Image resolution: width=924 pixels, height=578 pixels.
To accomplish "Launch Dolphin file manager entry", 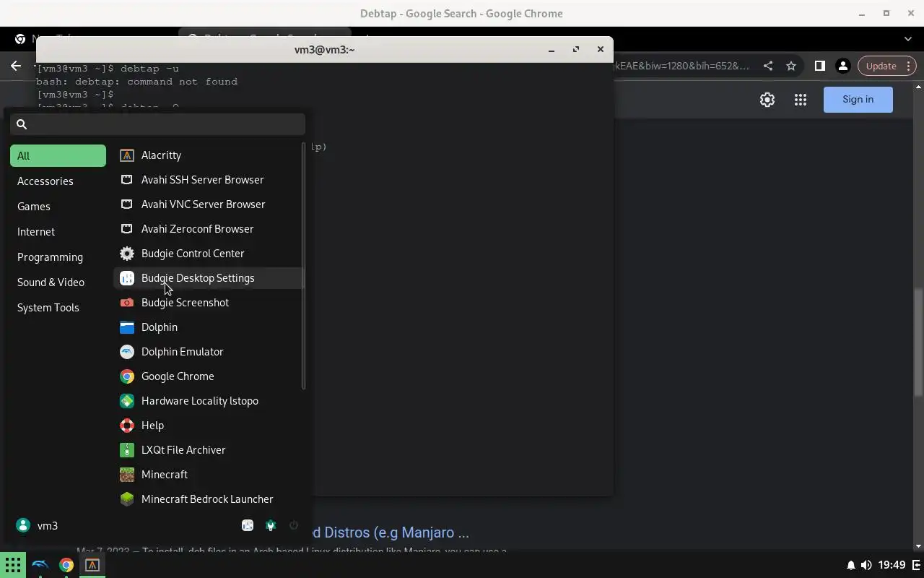I will (209, 327).
